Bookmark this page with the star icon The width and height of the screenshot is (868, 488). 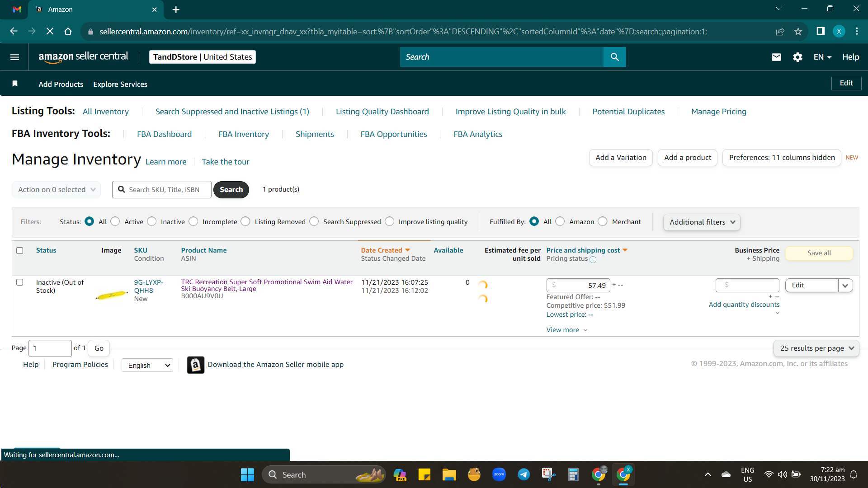(x=798, y=31)
